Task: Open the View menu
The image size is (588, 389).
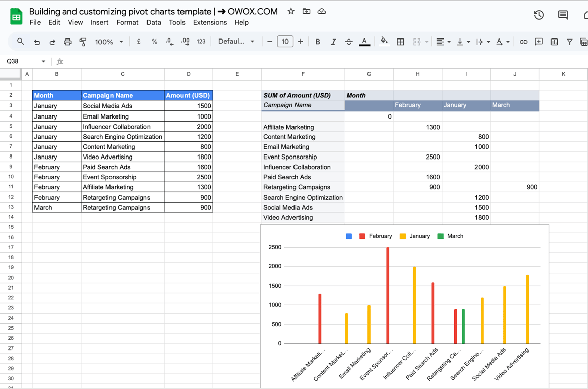Action: point(76,22)
